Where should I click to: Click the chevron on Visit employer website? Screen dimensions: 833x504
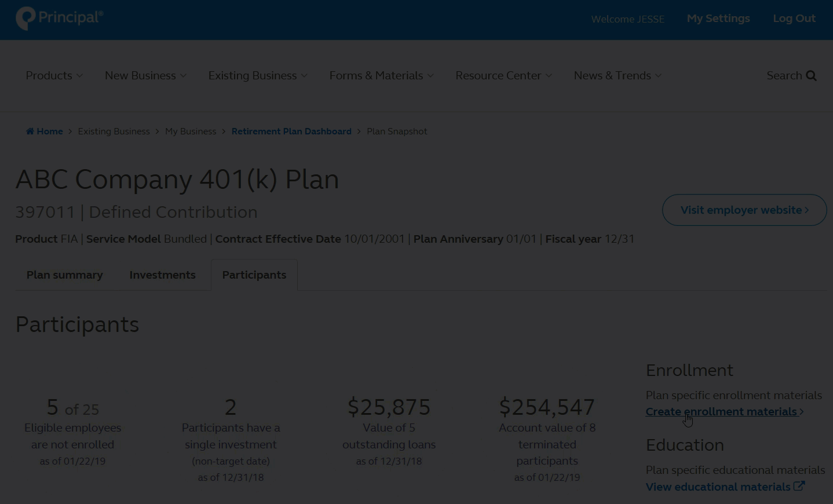pyautogui.click(x=806, y=210)
